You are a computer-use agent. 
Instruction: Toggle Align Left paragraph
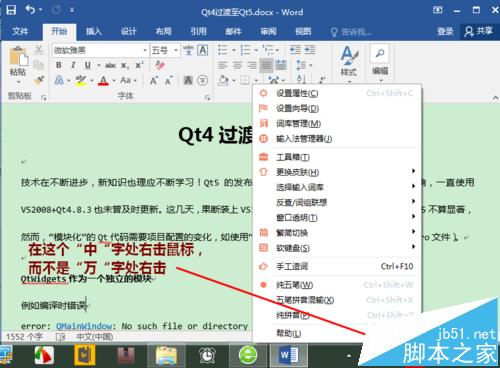coord(223,65)
